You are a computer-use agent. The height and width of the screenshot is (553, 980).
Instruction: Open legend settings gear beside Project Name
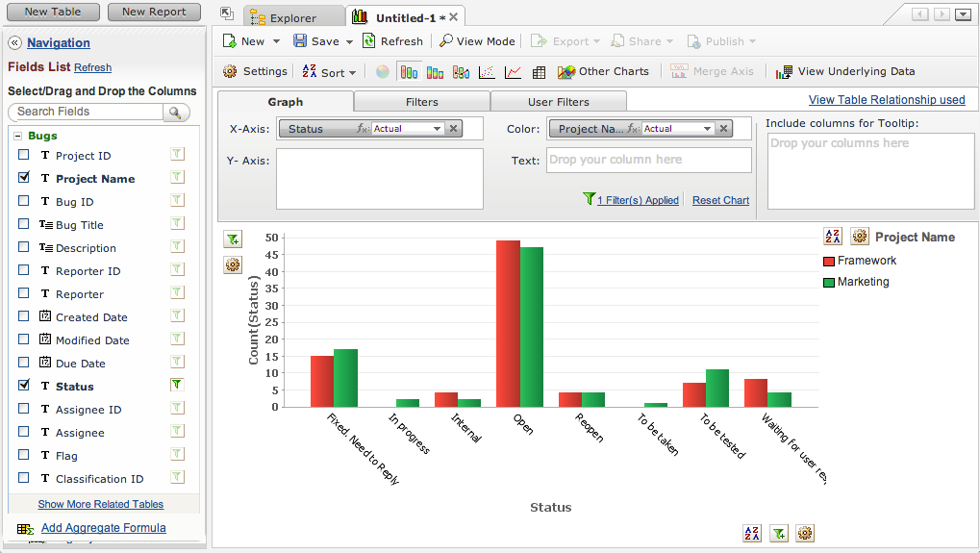coord(859,237)
